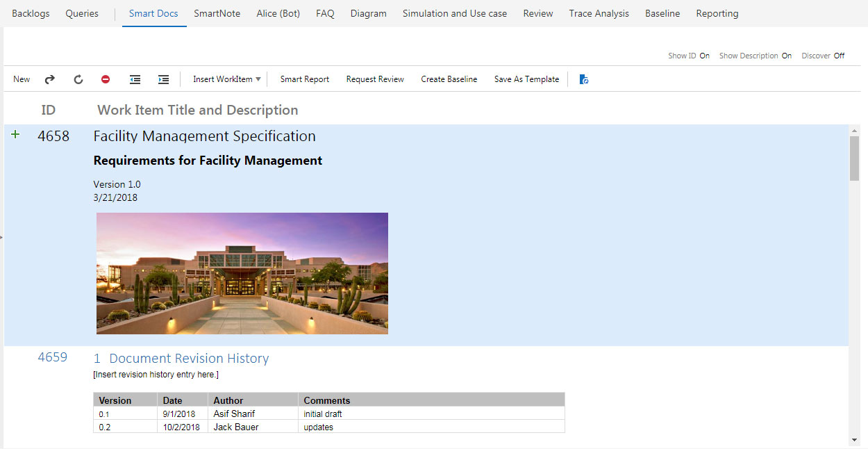Go to the Alice (Bot) tab
The height and width of the screenshot is (449, 868).
click(278, 13)
